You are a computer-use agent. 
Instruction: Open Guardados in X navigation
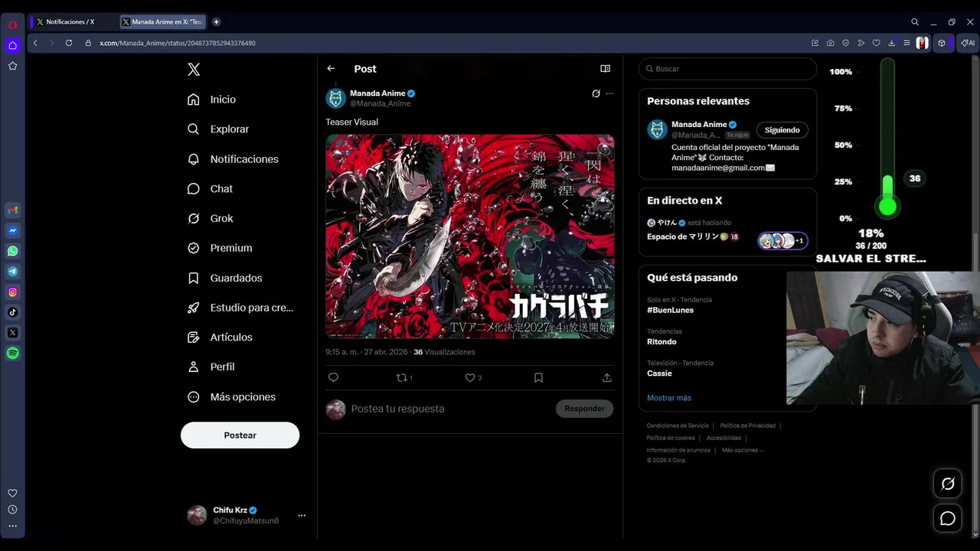coord(225,278)
